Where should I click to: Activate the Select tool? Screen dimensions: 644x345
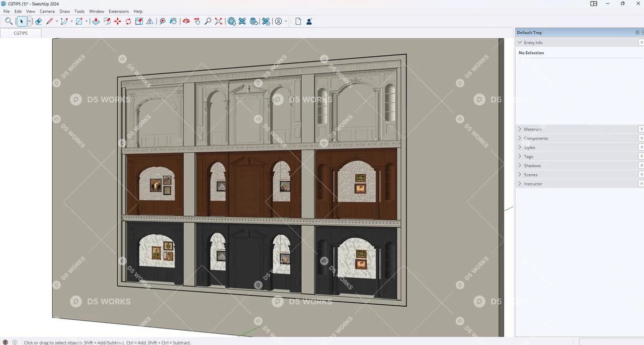point(21,21)
